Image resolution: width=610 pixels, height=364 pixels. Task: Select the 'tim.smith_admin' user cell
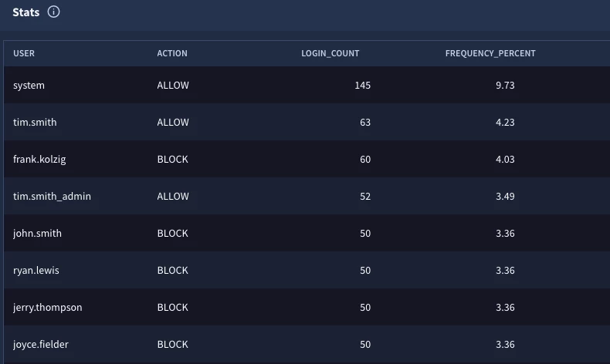[x=53, y=196]
